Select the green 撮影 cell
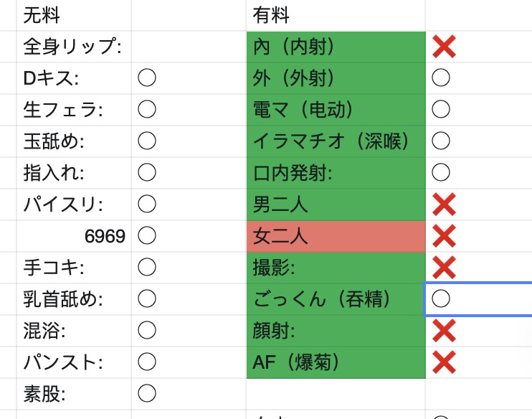The width and height of the screenshot is (532, 419). (x=336, y=268)
